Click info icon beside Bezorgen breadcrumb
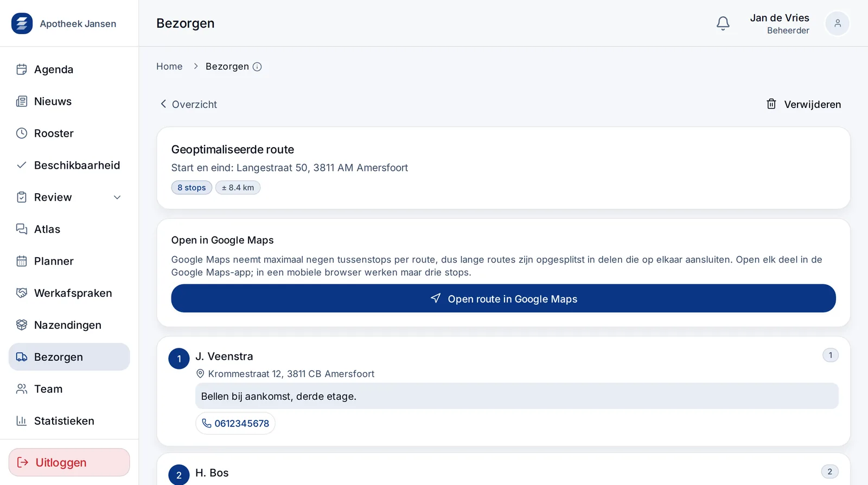This screenshot has height=485, width=868. (x=257, y=67)
